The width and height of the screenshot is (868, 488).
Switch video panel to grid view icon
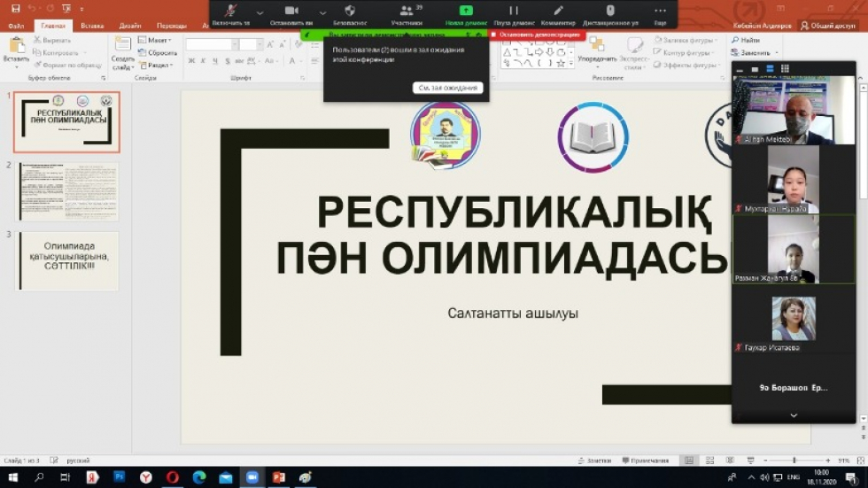point(784,69)
